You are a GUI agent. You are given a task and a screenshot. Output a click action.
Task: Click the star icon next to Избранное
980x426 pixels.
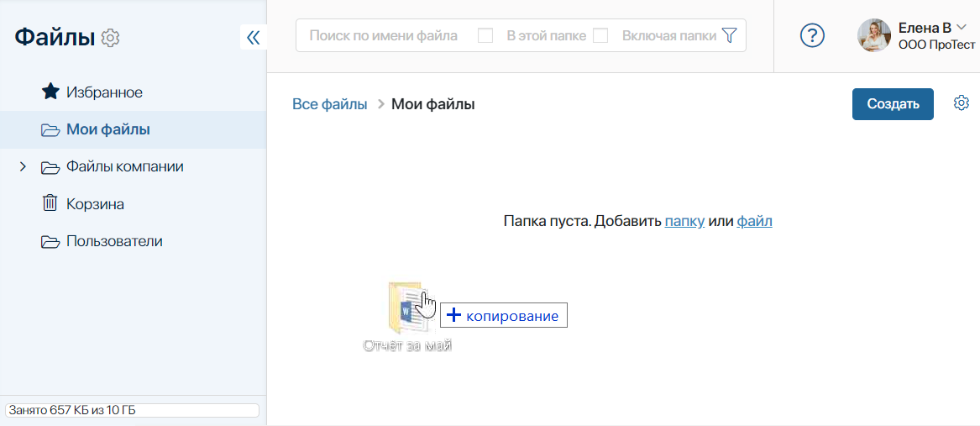50,92
